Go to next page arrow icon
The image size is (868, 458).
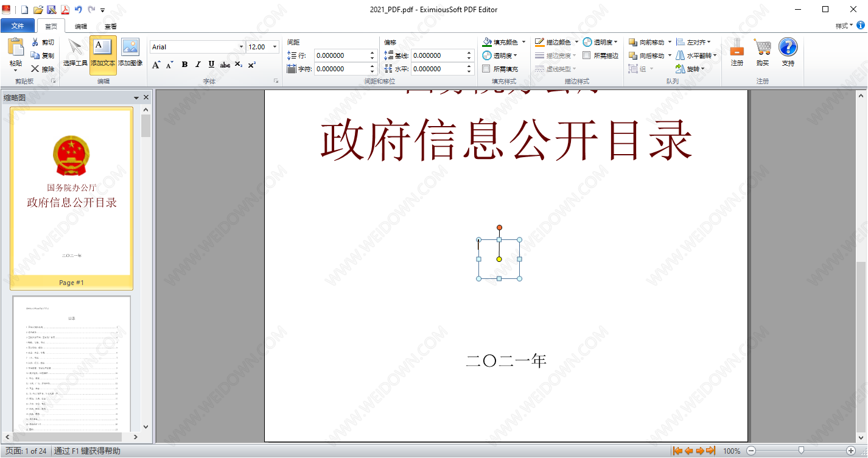pos(700,451)
